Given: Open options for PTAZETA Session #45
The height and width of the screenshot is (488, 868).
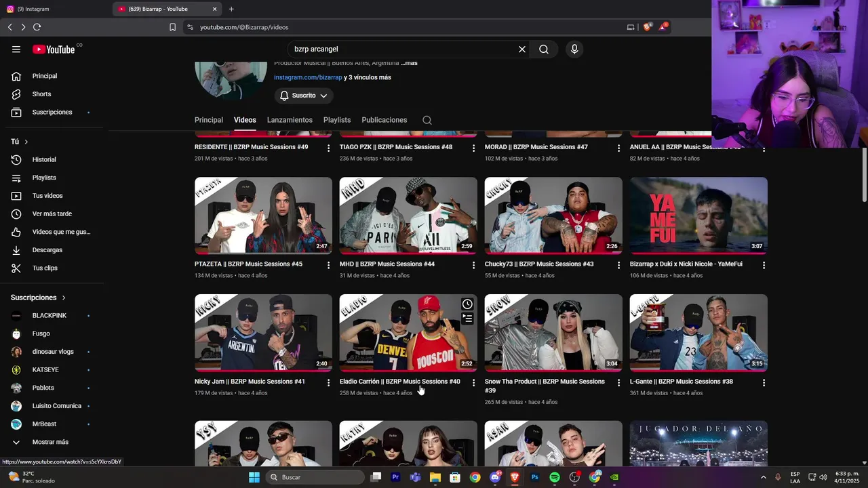Looking at the screenshot, I should pyautogui.click(x=328, y=265).
